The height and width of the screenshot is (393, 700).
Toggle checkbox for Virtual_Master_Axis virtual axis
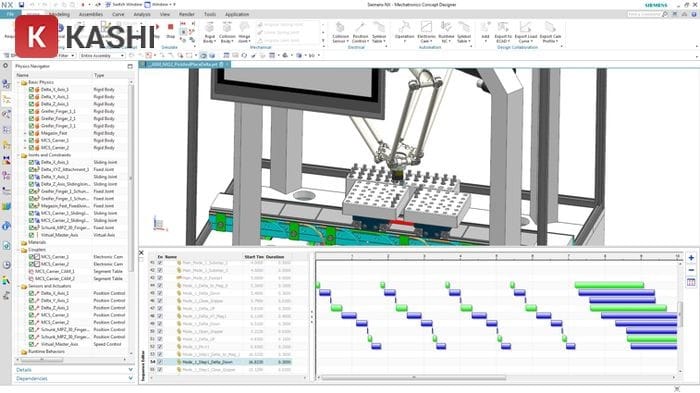click(x=31, y=235)
